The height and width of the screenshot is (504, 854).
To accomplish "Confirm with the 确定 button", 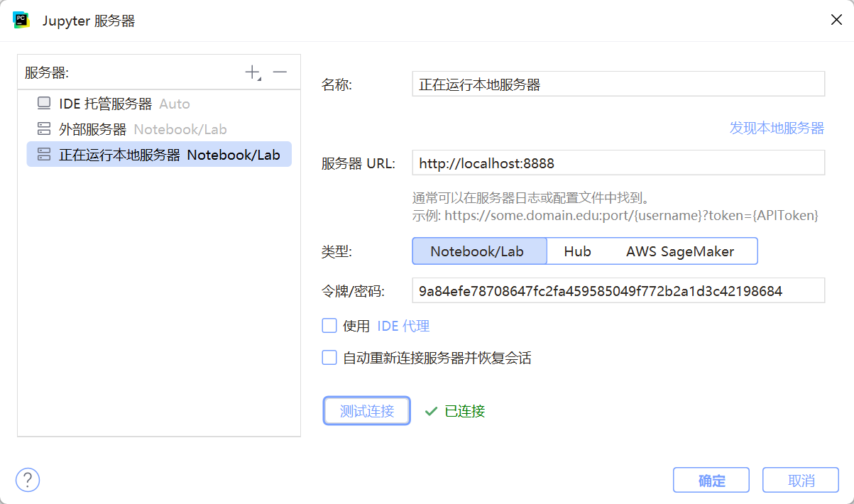I will click(711, 480).
